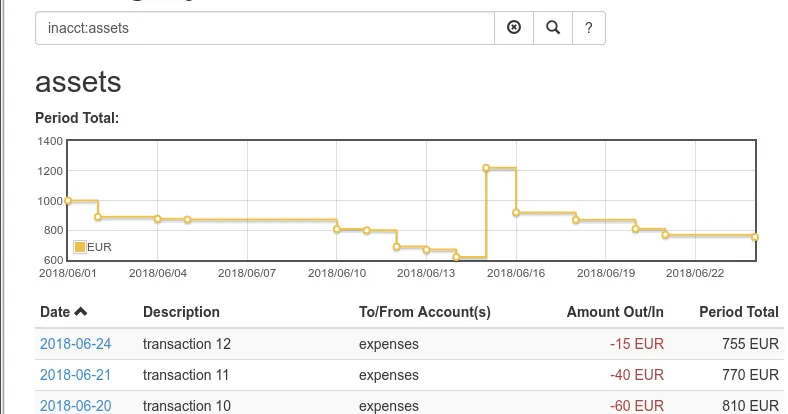This screenshot has width=788, height=414.
Task: Click the first chart data point at 1000
Action: tap(68, 201)
